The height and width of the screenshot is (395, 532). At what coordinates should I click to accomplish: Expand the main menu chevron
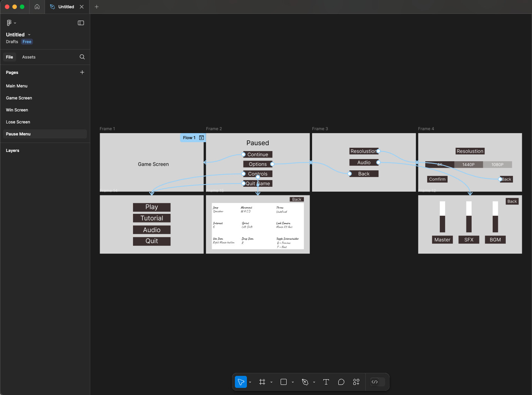coord(15,23)
